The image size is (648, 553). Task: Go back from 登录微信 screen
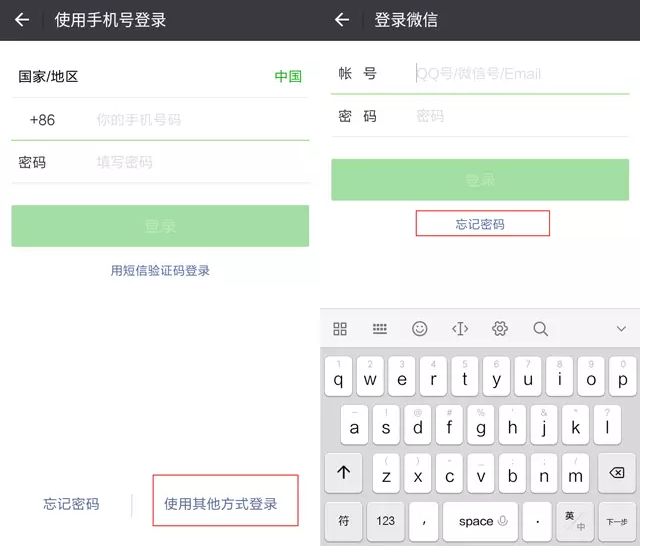(342, 19)
